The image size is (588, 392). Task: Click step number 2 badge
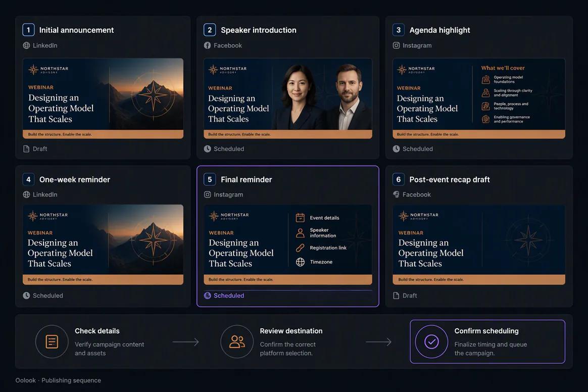(210, 30)
